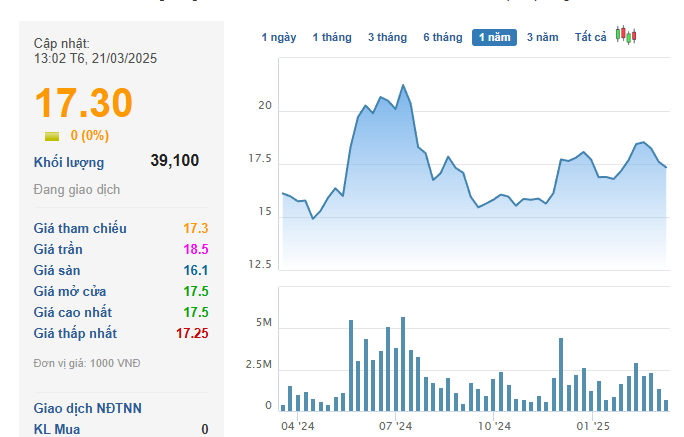Select the 1 tháng time range
Screen dimensions: 684x437
pos(332,37)
